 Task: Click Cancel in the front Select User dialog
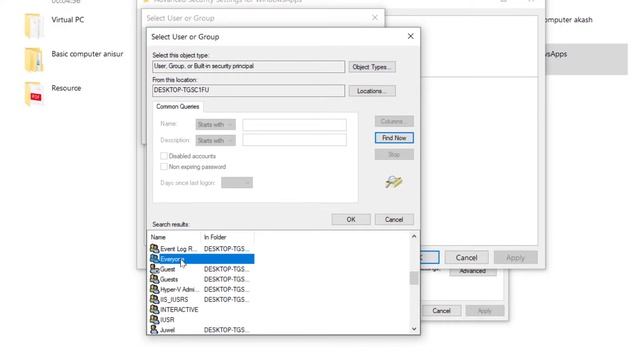coord(394,220)
